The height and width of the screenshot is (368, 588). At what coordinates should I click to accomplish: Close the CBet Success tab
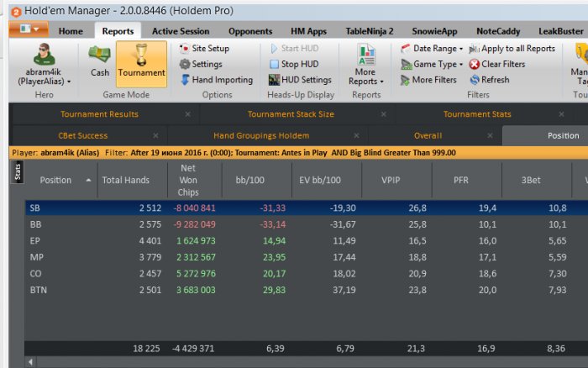155,136
